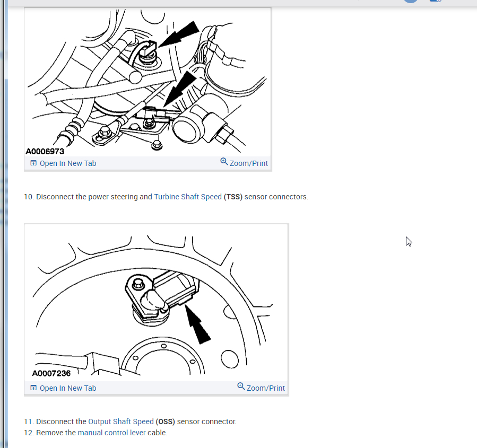The height and width of the screenshot is (448, 477).
Task: Select 'Zoom/Print' text below A0007236 diagram
Action: click(x=266, y=388)
